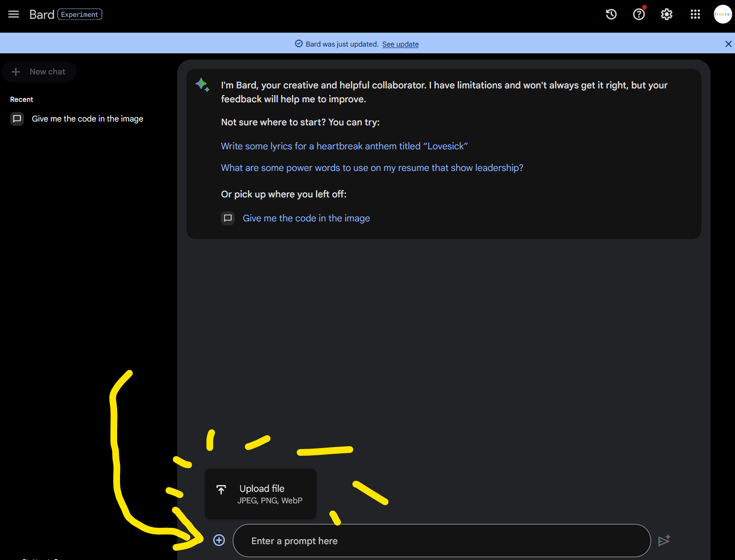The image size is (735, 560).
Task: Click 'JPEG, PNG, WebP' format text
Action: (270, 500)
